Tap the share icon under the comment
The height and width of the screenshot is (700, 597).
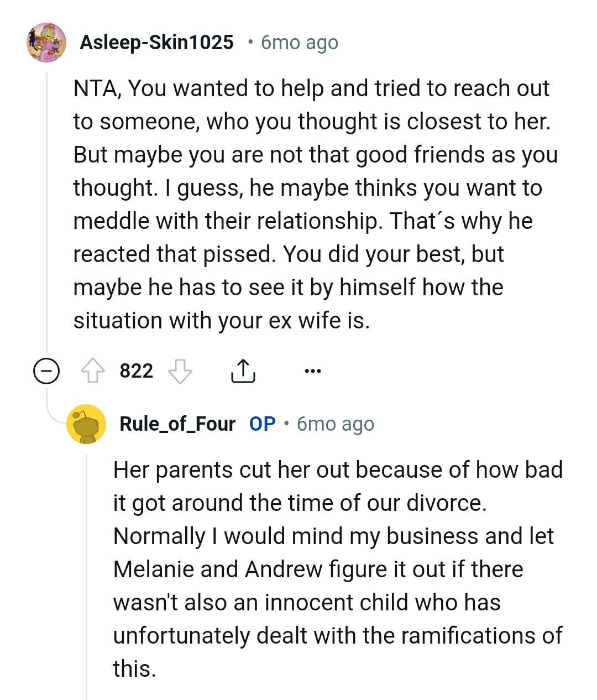[x=243, y=371]
